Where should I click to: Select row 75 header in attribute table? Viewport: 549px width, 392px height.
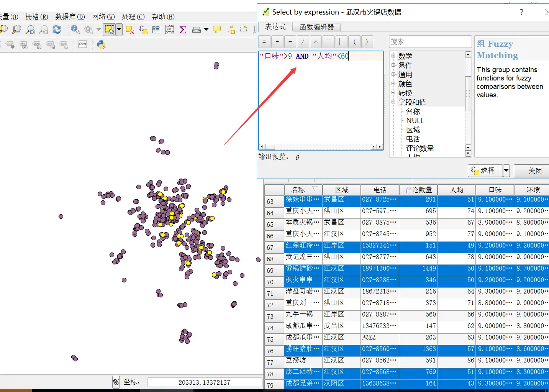click(x=274, y=340)
